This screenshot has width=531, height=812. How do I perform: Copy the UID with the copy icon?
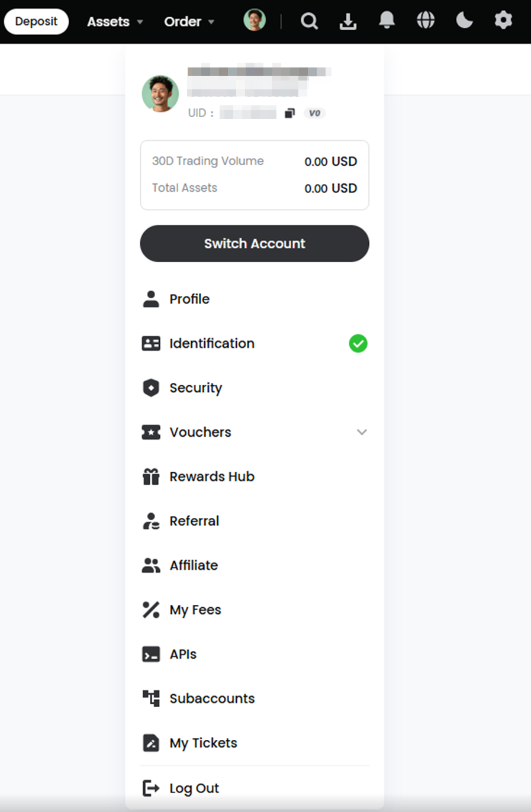[289, 113]
